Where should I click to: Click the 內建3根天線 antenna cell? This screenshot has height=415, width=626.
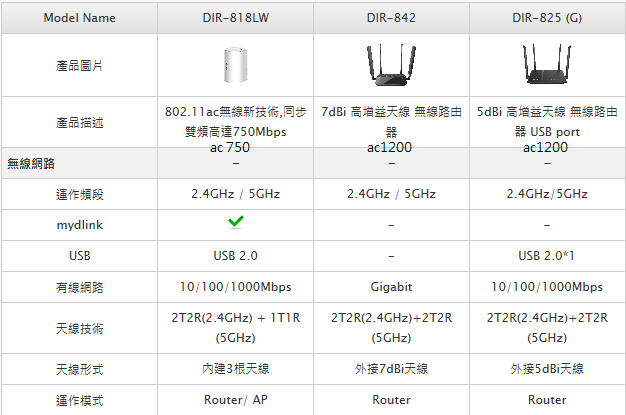coord(235,369)
